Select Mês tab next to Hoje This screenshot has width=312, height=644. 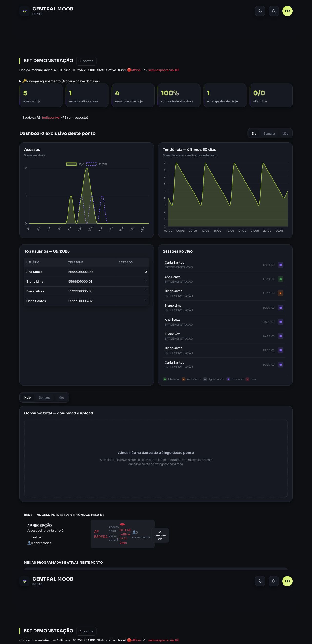click(61, 397)
